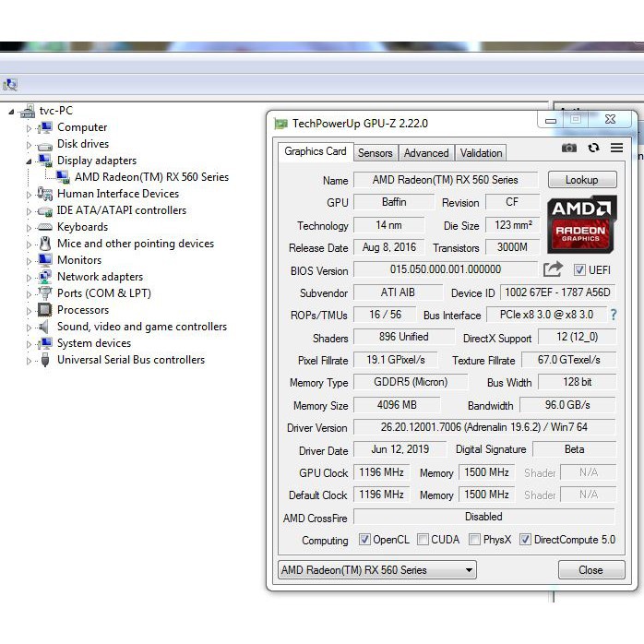The width and height of the screenshot is (644, 644).
Task: Open the GPU-Z hamburger menu icon
Action: pos(616,149)
